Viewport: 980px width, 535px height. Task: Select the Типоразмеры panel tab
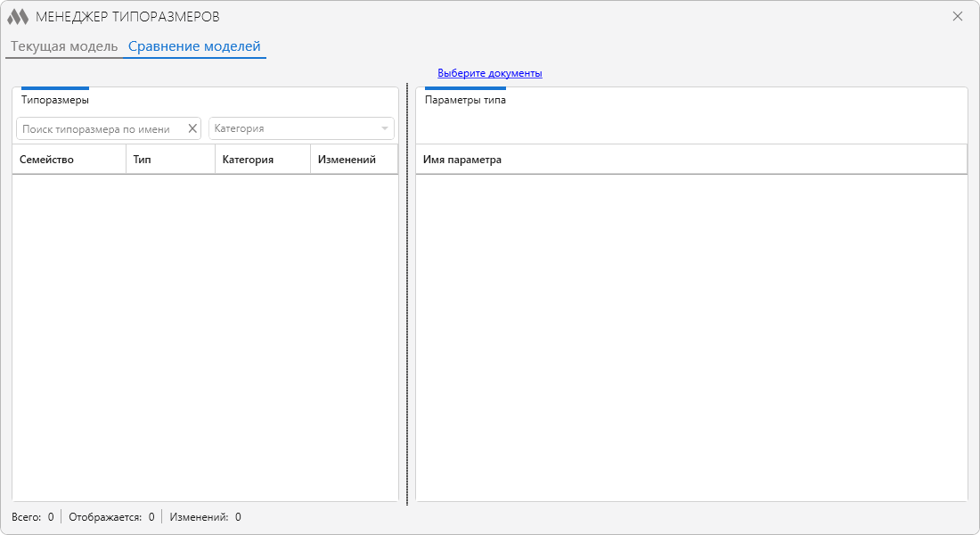[55, 100]
